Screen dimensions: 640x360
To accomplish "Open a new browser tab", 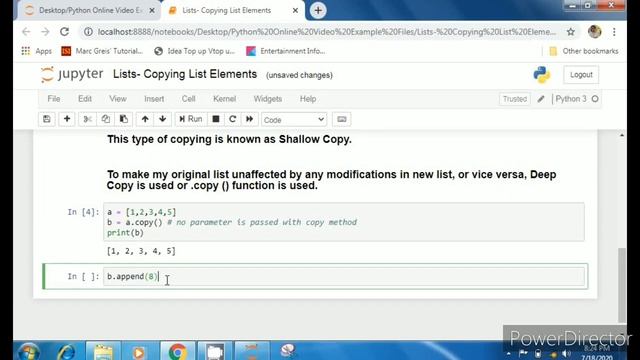I will 318,10.
